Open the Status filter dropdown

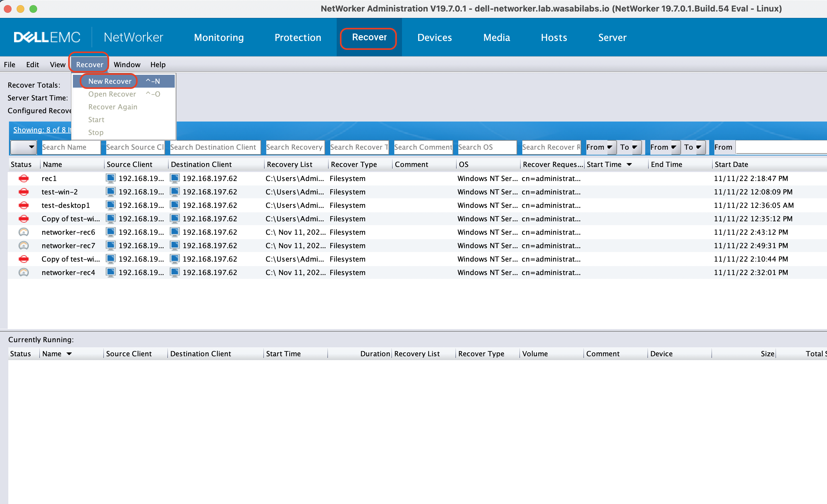pos(23,147)
